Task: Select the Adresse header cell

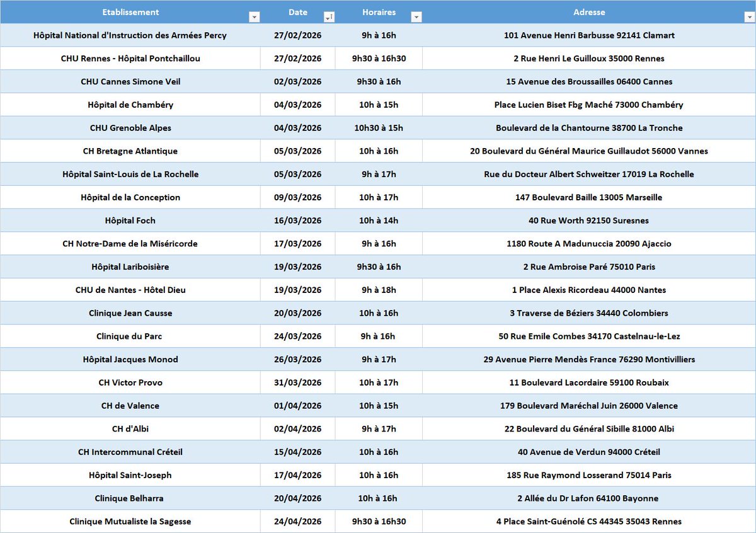Action: (x=589, y=12)
